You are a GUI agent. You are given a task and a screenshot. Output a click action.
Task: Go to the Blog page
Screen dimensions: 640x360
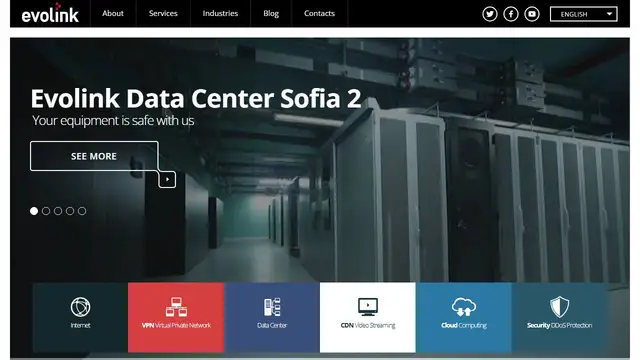click(x=271, y=13)
